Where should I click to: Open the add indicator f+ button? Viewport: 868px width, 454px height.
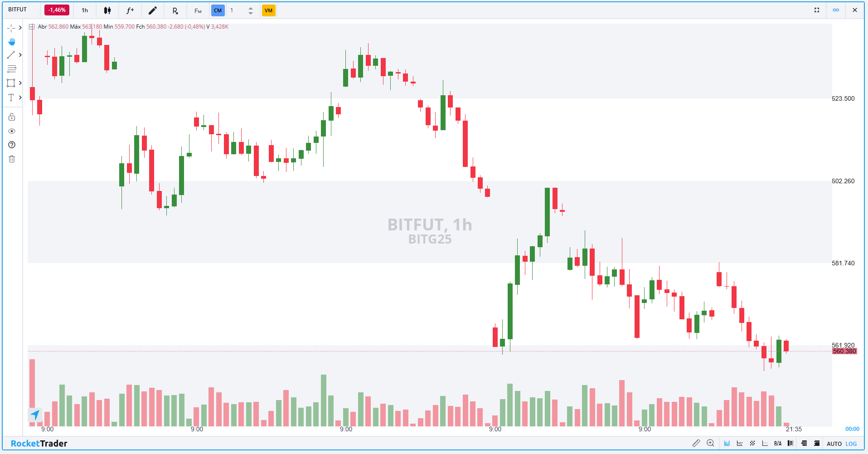(130, 10)
